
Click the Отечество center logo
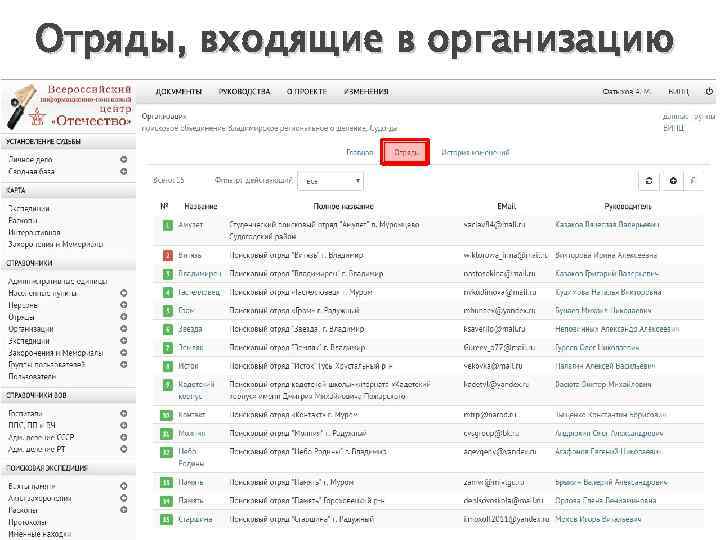click(69, 107)
